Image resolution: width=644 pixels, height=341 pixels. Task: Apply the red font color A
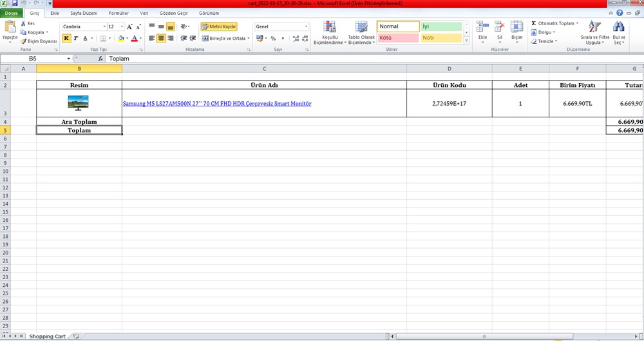(x=135, y=38)
